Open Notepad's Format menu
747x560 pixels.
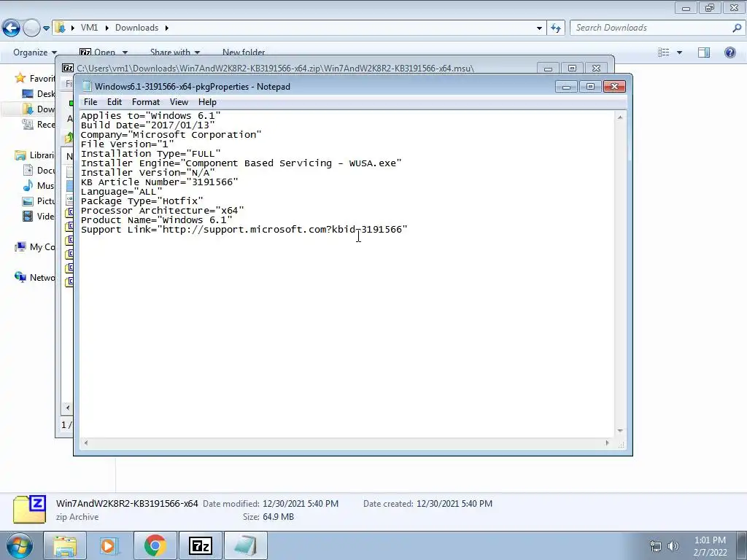click(x=146, y=102)
